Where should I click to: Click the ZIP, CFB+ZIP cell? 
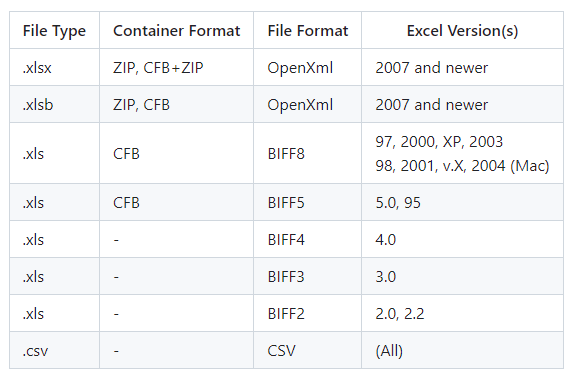177,67
